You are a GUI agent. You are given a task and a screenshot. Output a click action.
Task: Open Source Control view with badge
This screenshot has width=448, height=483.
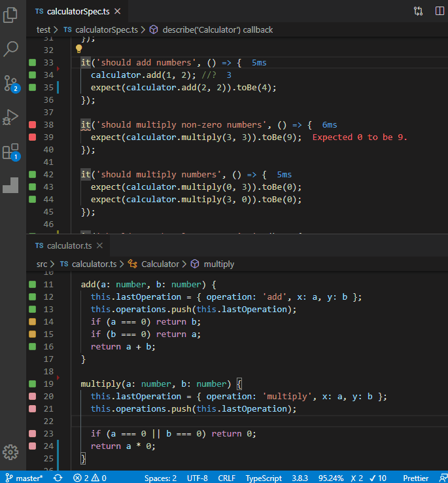coord(10,83)
